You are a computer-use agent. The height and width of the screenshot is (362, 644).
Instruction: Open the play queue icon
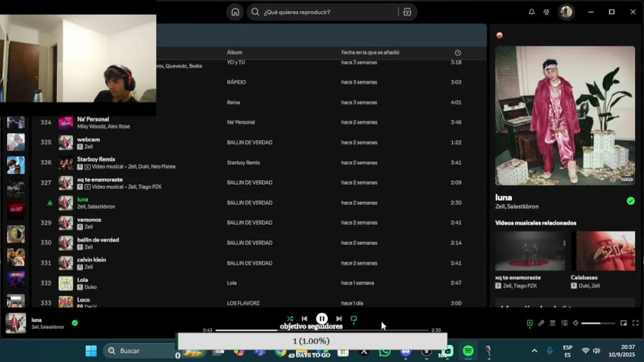552,323
